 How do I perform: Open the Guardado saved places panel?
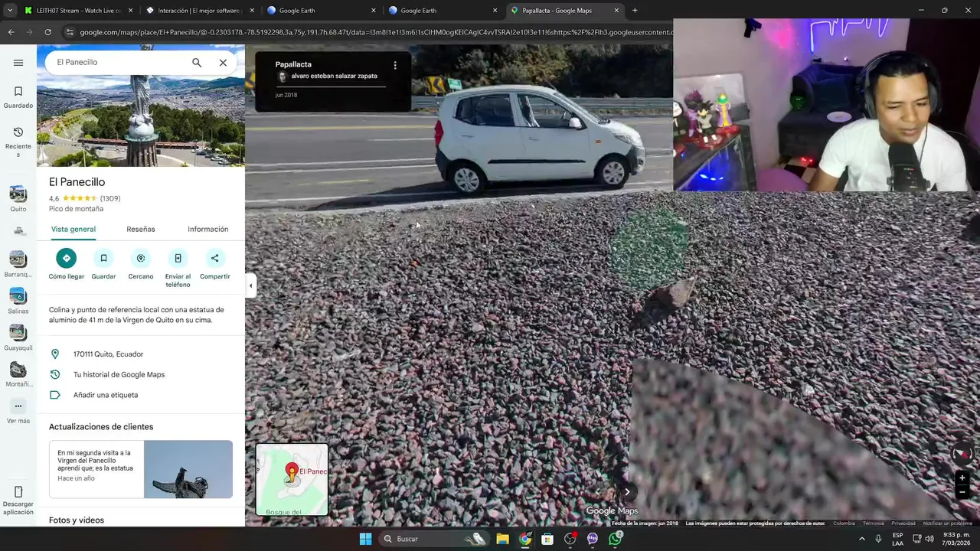pyautogui.click(x=18, y=97)
